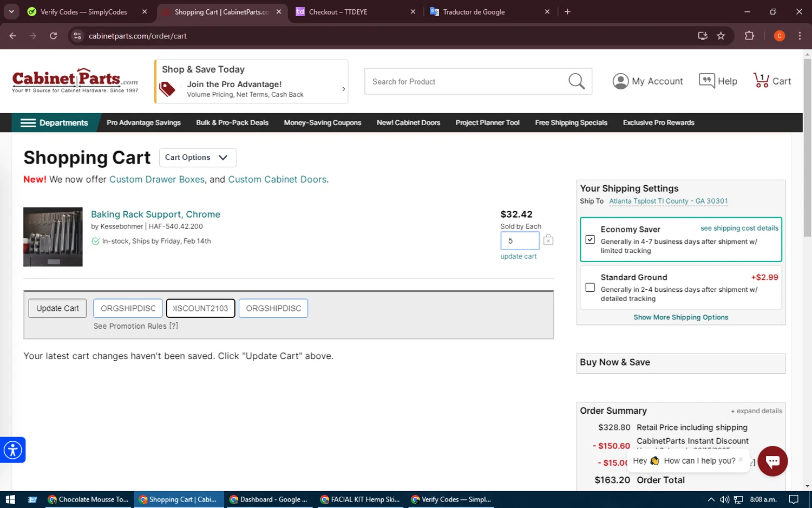The height and width of the screenshot is (508, 812).
Task: Close the Traductor de Google tab
Action: (x=547, y=11)
